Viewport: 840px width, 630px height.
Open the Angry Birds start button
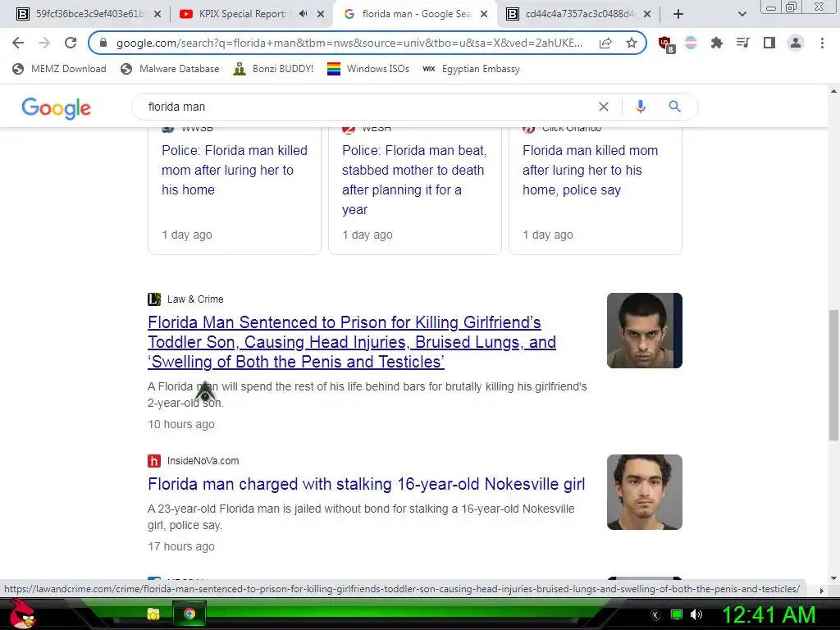(22, 614)
